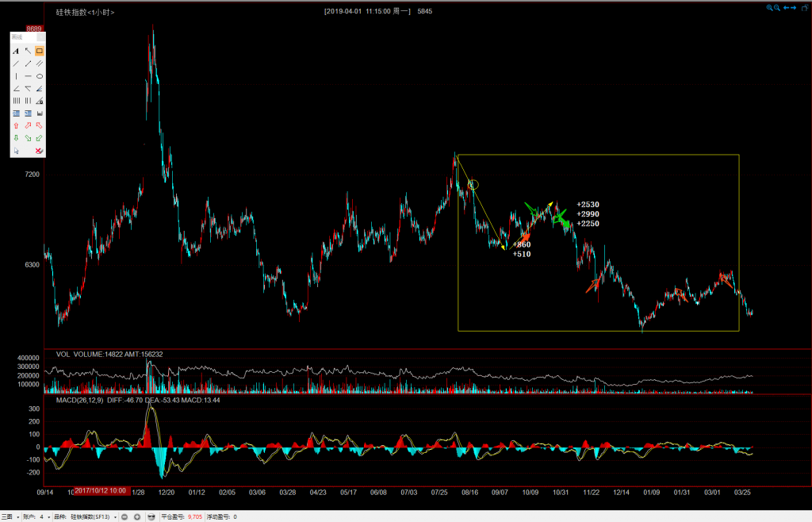The height and width of the screenshot is (522, 812).
Task: Activate the pointer selection tool
Action: pyautogui.click(x=16, y=151)
